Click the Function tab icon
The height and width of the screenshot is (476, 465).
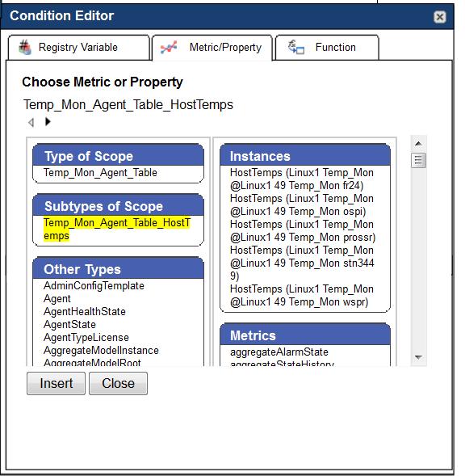[296, 48]
